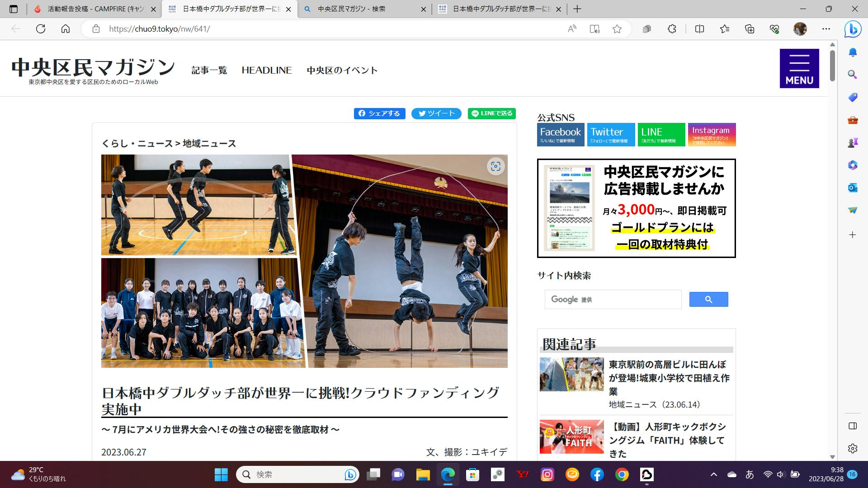The height and width of the screenshot is (488, 868).
Task: Open the browser Extensions puzzle icon
Action: 672,29
